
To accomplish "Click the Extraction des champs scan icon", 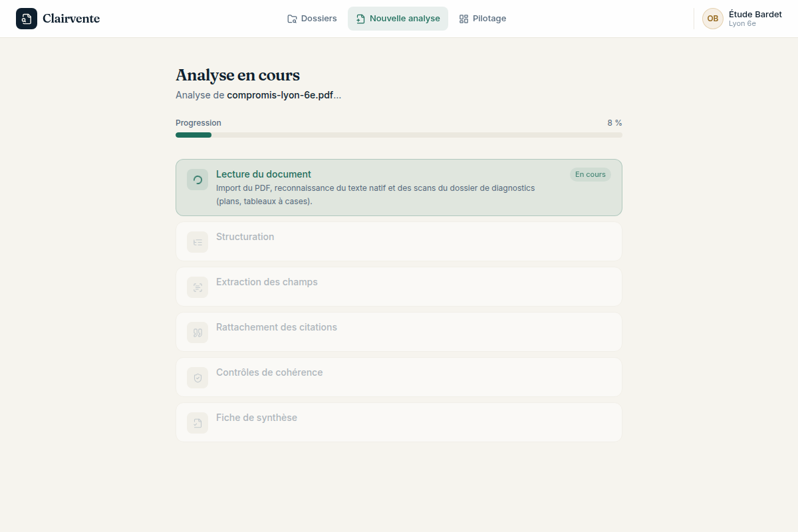I will pyautogui.click(x=198, y=287).
